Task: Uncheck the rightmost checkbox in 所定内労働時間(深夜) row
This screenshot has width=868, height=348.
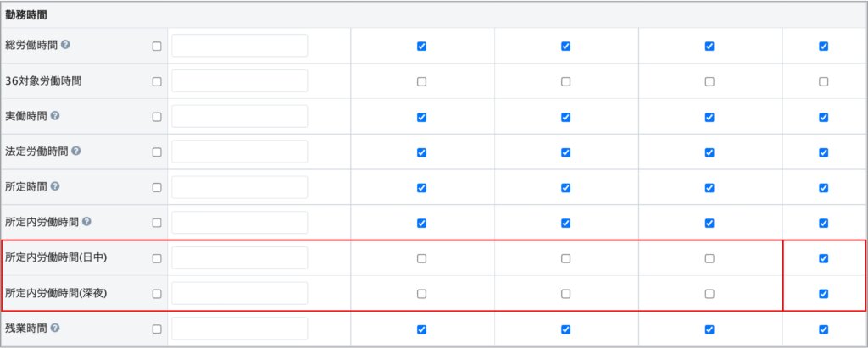Action: coord(823,294)
